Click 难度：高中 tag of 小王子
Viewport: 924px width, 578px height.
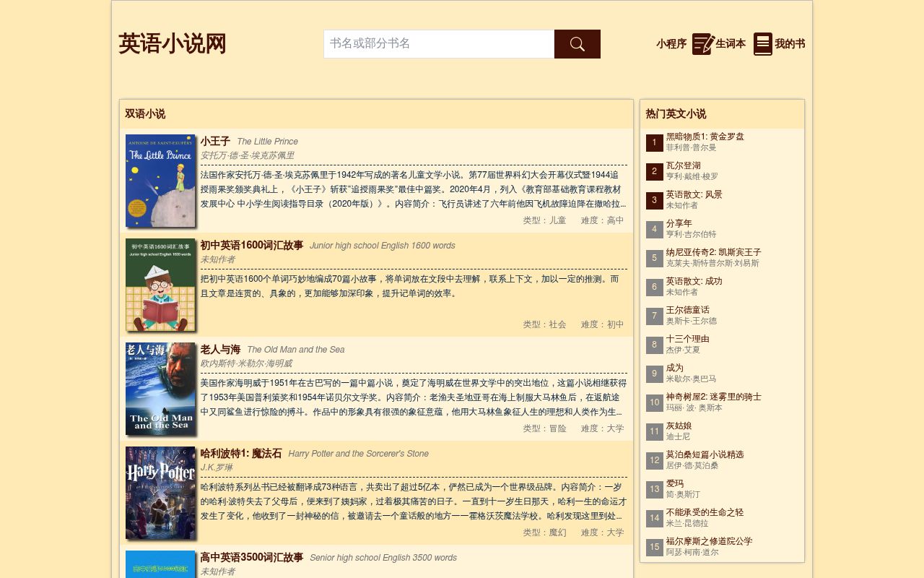coord(602,220)
